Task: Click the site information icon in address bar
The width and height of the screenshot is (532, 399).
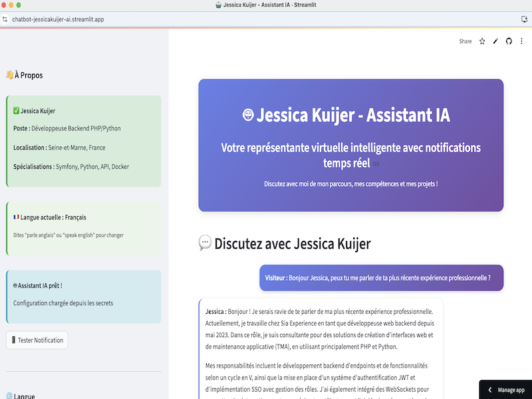Action: (5, 19)
